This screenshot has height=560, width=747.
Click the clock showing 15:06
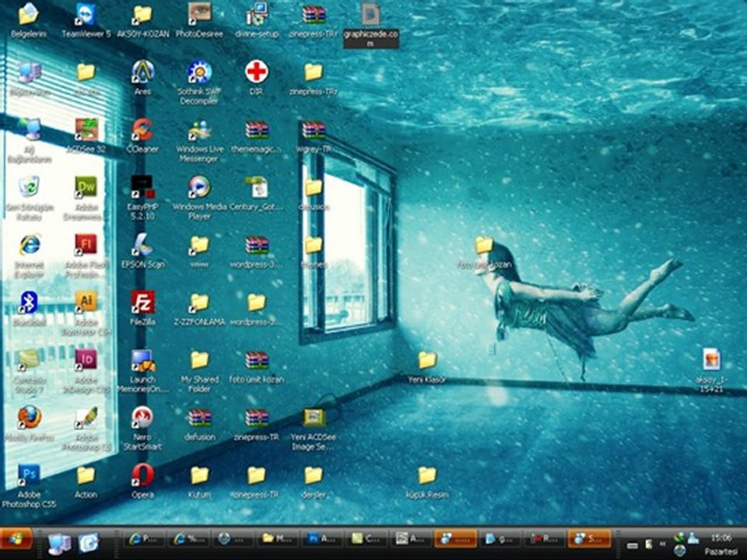(720, 537)
